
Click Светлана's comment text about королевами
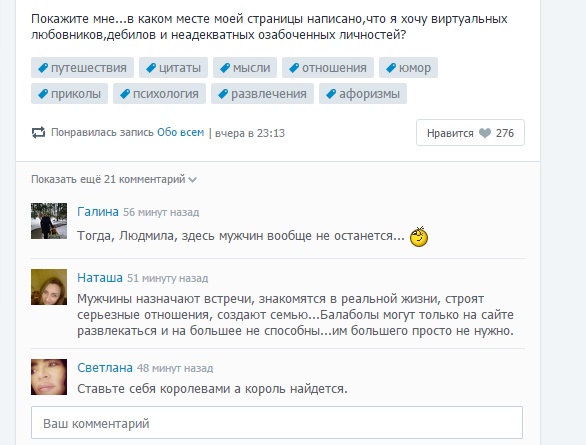(212, 389)
